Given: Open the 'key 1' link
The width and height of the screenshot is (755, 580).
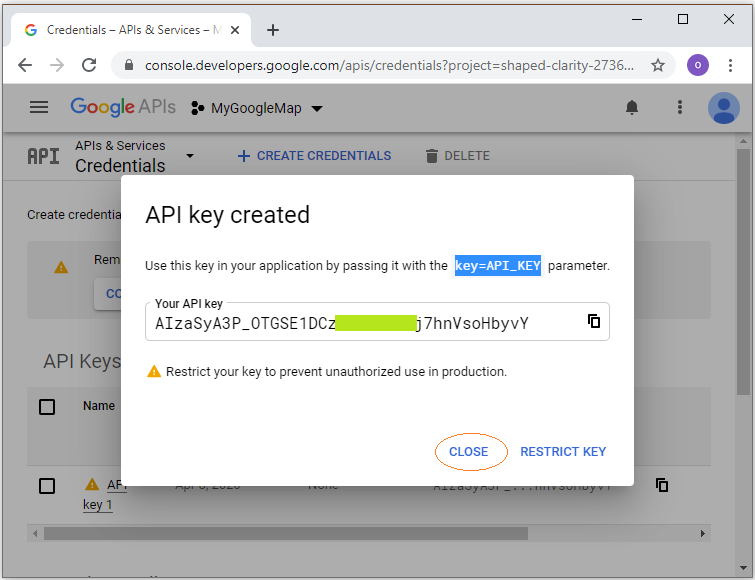Looking at the screenshot, I should click(97, 504).
